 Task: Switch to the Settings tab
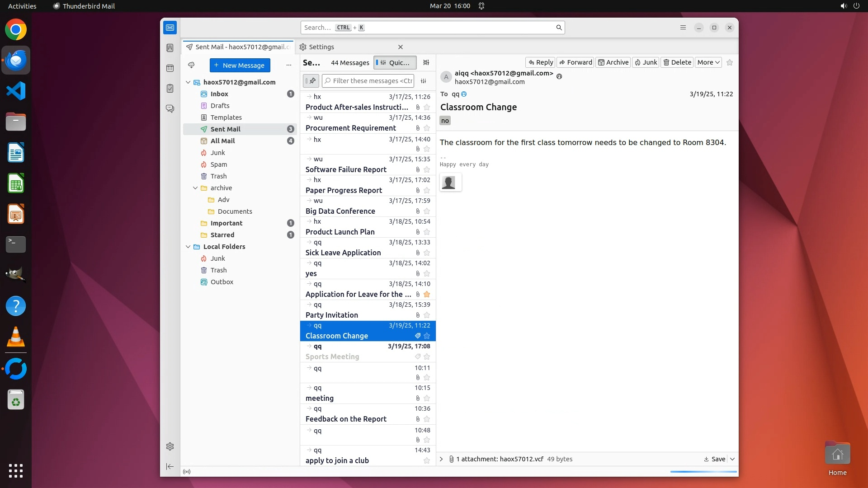point(321,47)
